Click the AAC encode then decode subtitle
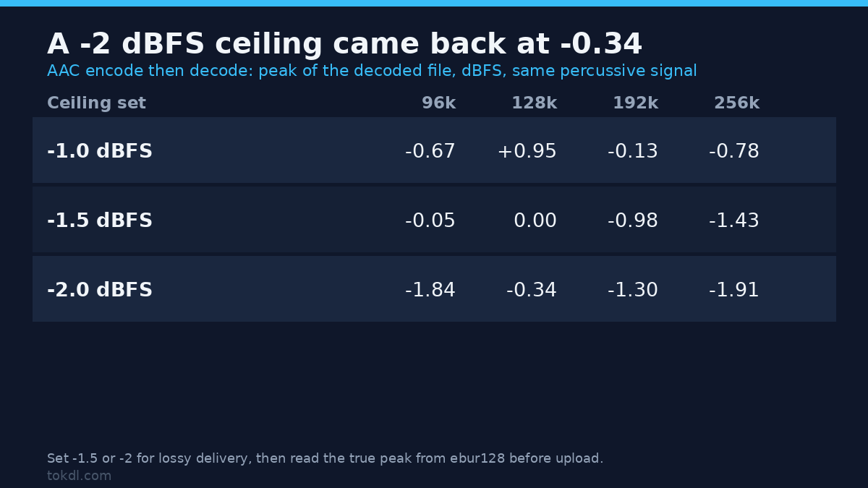This screenshot has width=868, height=488. click(372, 72)
